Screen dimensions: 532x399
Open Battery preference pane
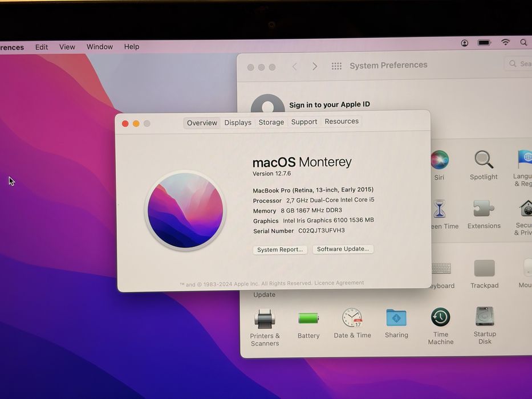(308, 318)
